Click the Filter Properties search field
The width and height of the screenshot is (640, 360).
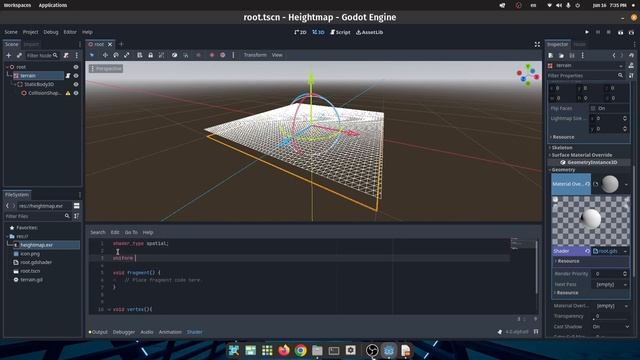[586, 76]
